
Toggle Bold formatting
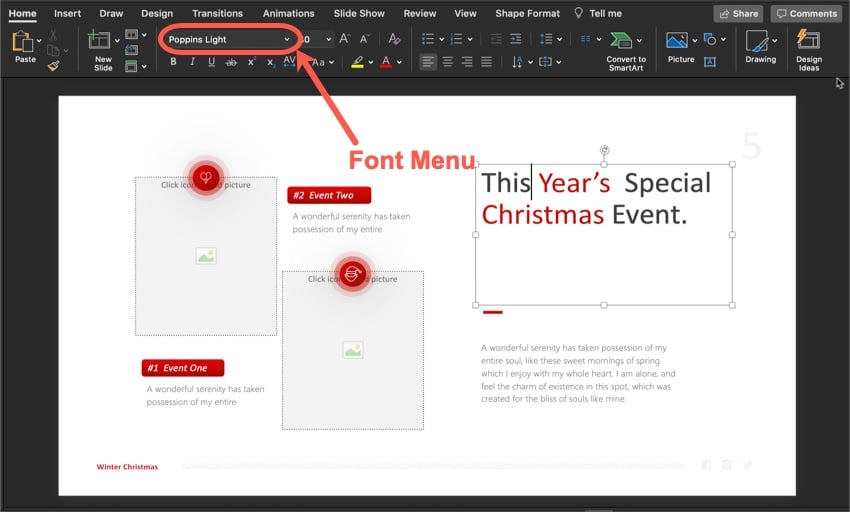point(173,62)
